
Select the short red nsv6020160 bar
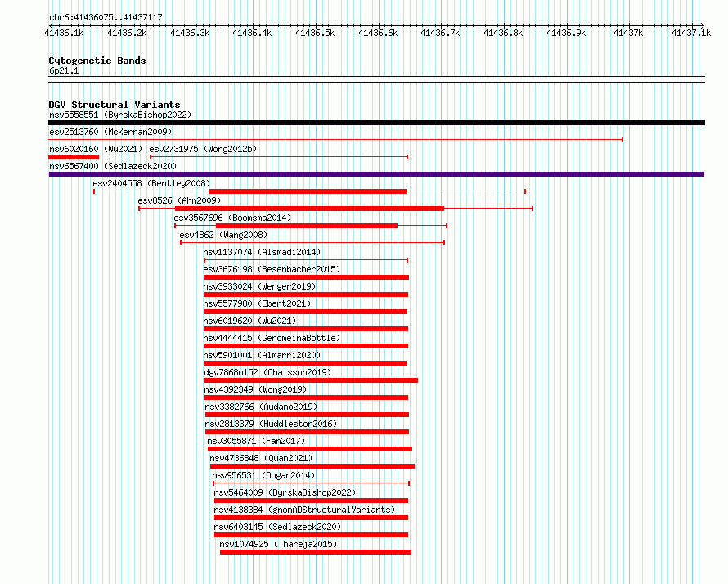(74, 157)
